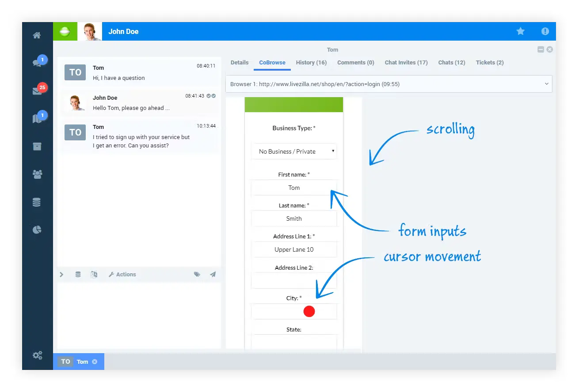Click the chat message input area
Screen dimensions: 579x392
click(139, 316)
